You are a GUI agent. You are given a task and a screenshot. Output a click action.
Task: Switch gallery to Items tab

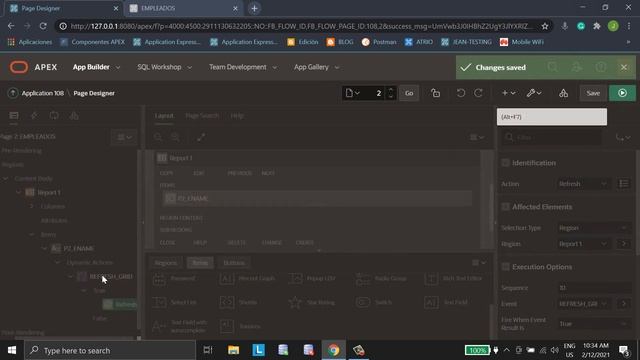[x=200, y=263]
